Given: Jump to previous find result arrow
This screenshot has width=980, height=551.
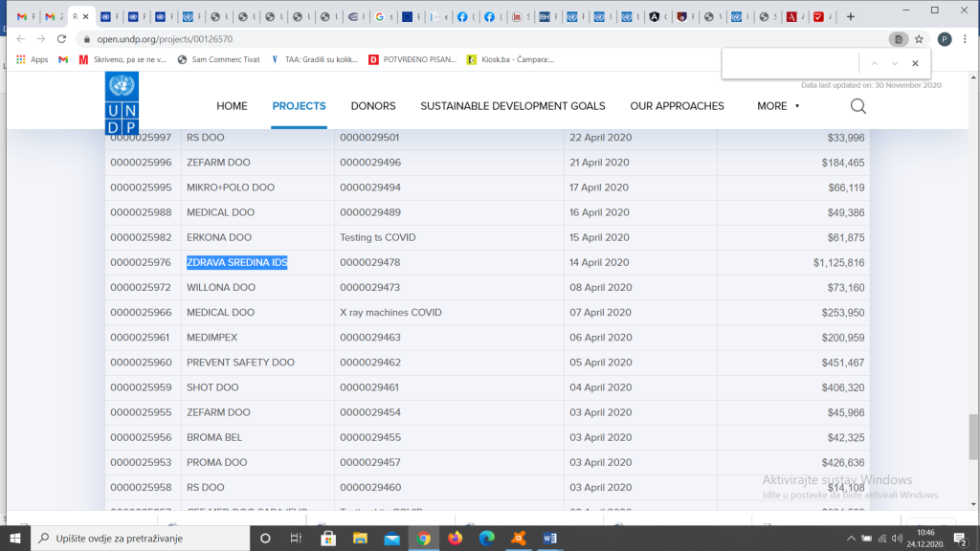Looking at the screenshot, I should pyautogui.click(x=875, y=63).
